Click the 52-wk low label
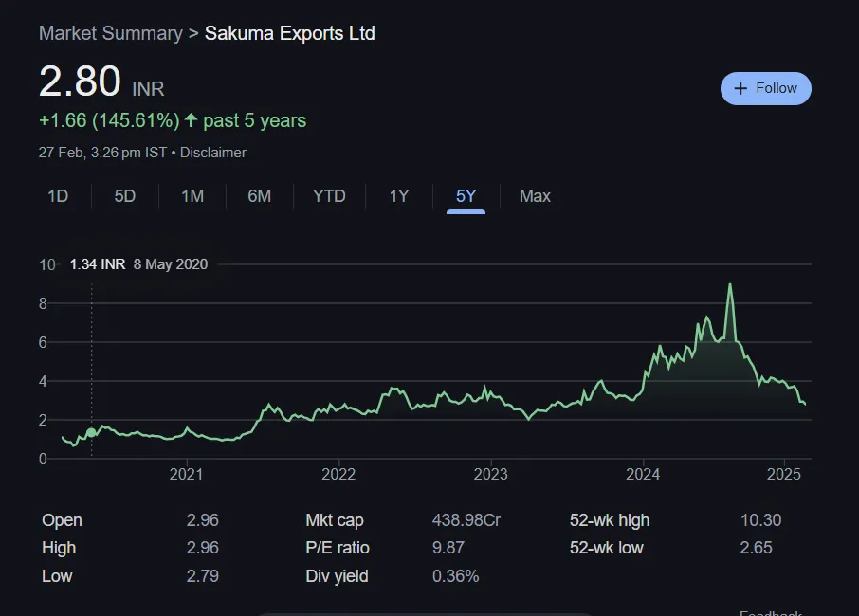The height and width of the screenshot is (616, 859). [x=607, y=548]
